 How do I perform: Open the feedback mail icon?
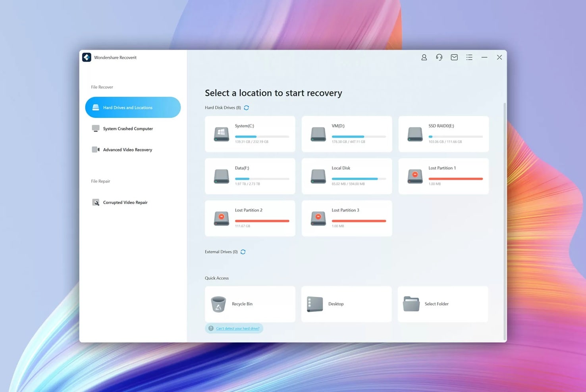point(454,57)
